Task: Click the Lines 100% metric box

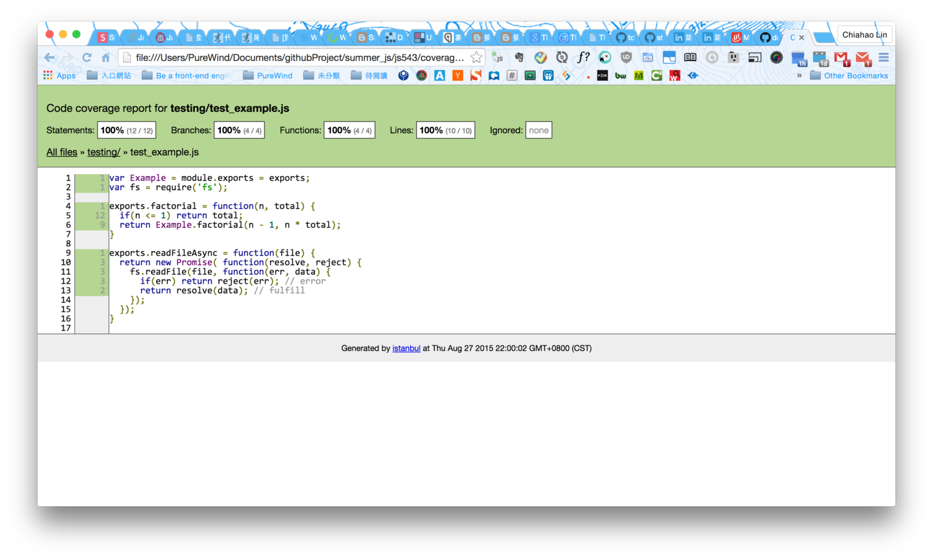Action: (445, 130)
